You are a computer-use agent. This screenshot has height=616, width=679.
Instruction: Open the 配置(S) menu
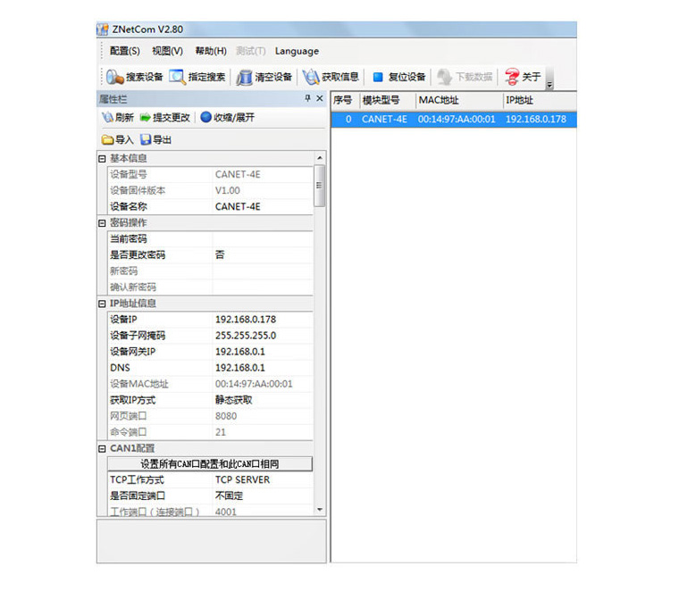125,51
